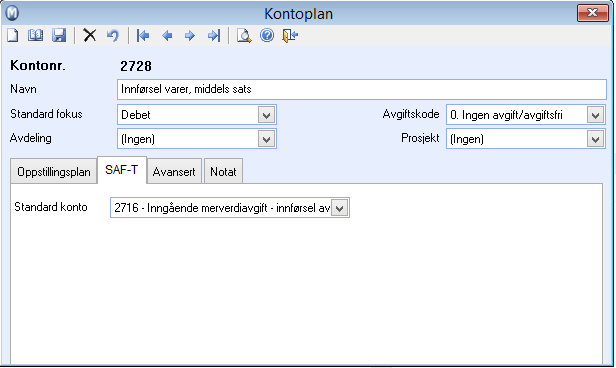The image size is (616, 368).
Task: Go to previous record arrow
Action: [x=167, y=36]
